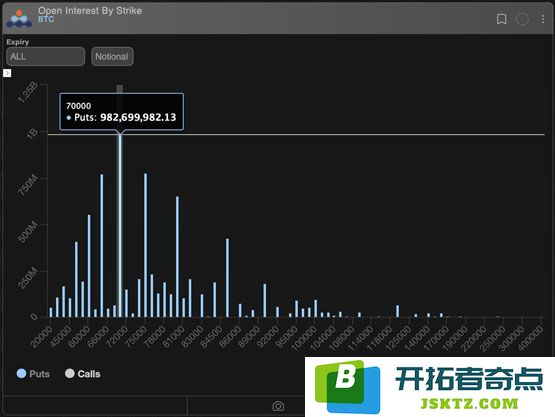Click the Expiry label
Image resolution: width=555 pixels, height=417 pixels.
[x=18, y=42]
